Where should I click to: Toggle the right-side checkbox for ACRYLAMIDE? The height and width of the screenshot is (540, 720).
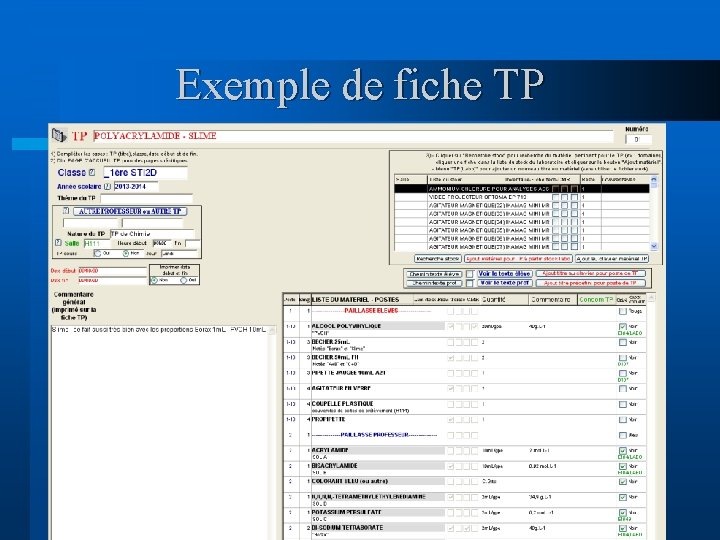click(x=623, y=451)
